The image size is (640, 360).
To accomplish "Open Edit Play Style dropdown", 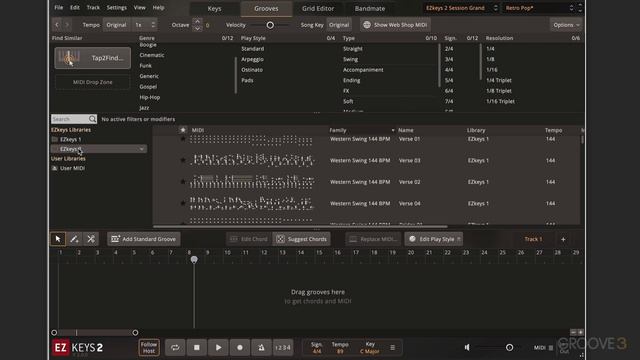I will (433, 239).
